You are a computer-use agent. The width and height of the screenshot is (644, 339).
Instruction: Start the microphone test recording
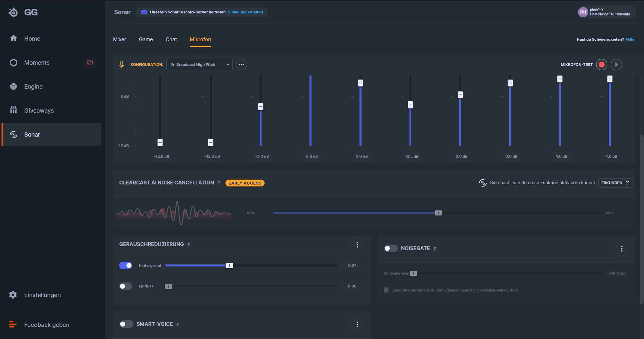click(601, 65)
